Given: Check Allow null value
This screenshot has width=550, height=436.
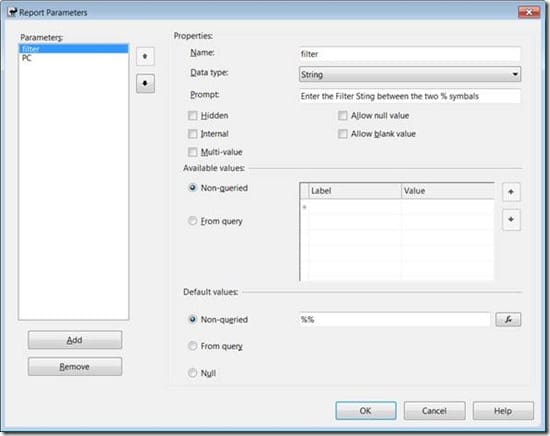Looking at the screenshot, I should pos(343,115).
